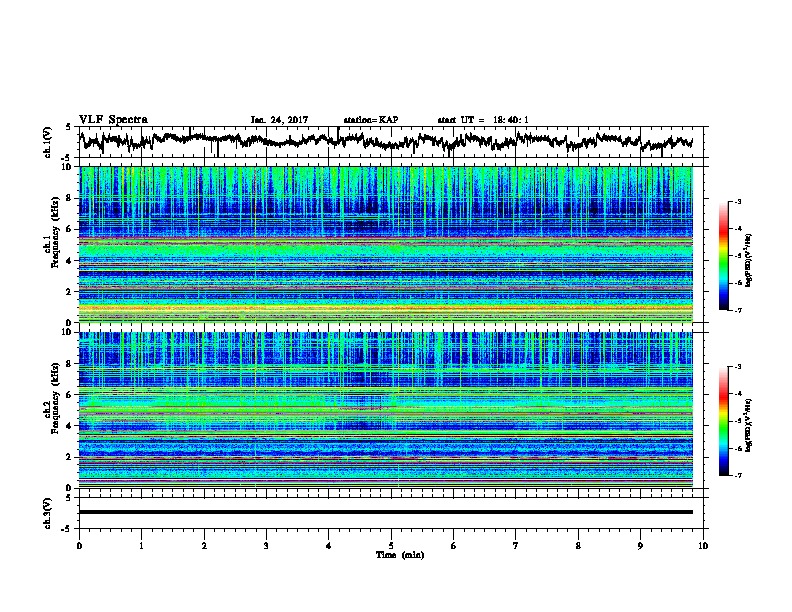Click the "-7" tick on ch.2 colorbar
The height and width of the screenshot is (612, 792).
click(x=738, y=475)
